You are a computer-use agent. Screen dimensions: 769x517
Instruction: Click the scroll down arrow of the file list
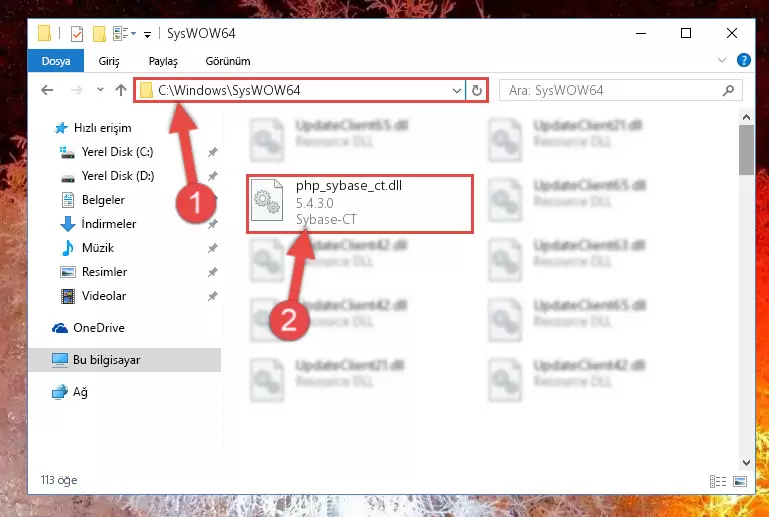click(x=746, y=463)
